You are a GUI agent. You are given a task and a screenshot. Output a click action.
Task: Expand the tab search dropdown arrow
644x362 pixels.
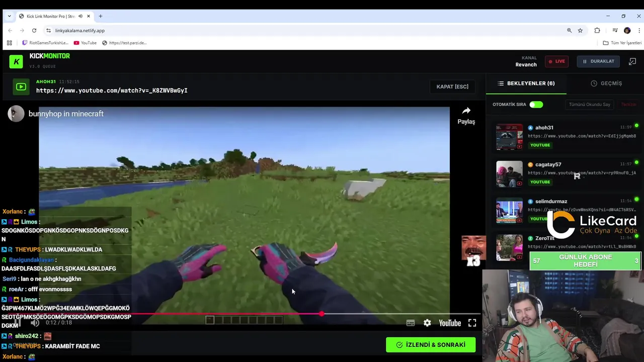pos(9,16)
